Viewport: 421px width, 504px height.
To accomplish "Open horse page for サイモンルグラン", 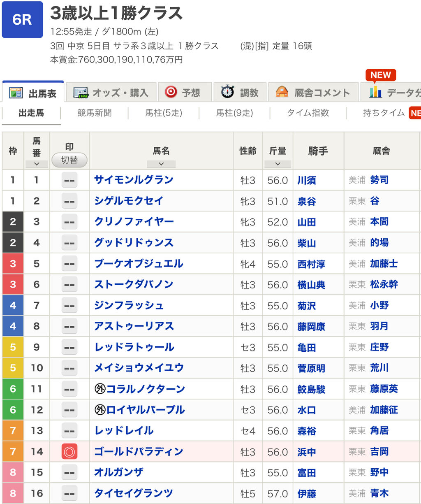I will tap(134, 180).
